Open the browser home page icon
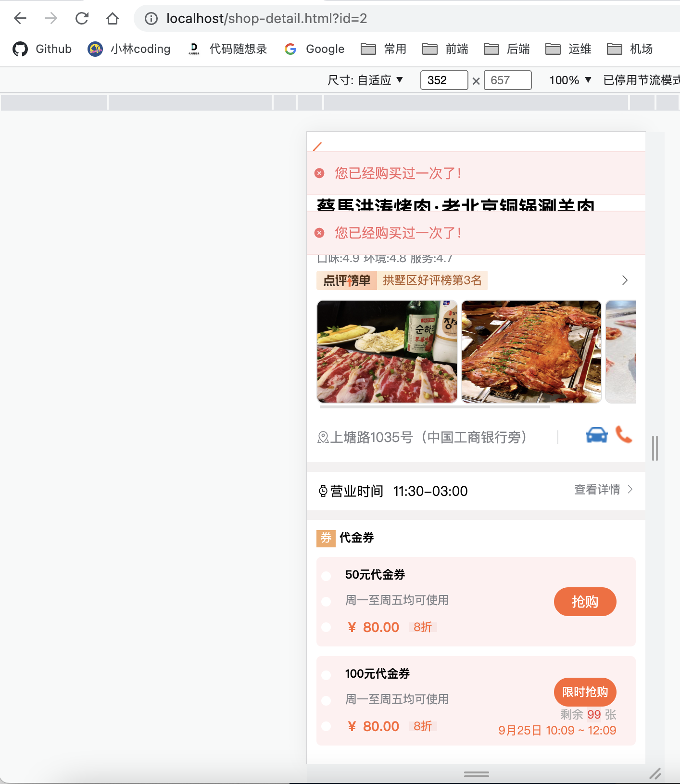Viewport: 680px width, 784px height. (113, 18)
